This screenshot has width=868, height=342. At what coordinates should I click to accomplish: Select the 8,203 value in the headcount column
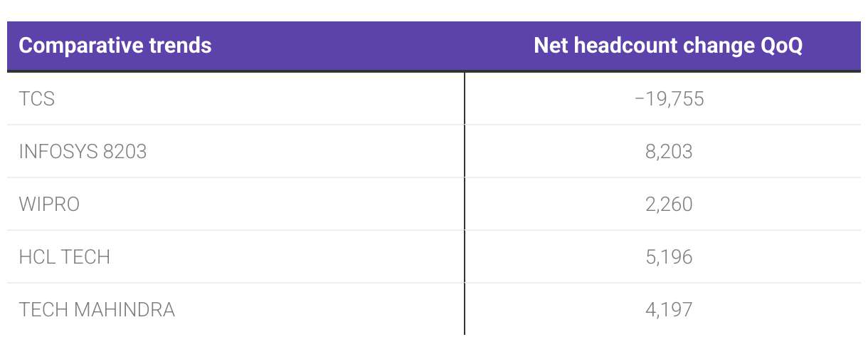pos(669,151)
